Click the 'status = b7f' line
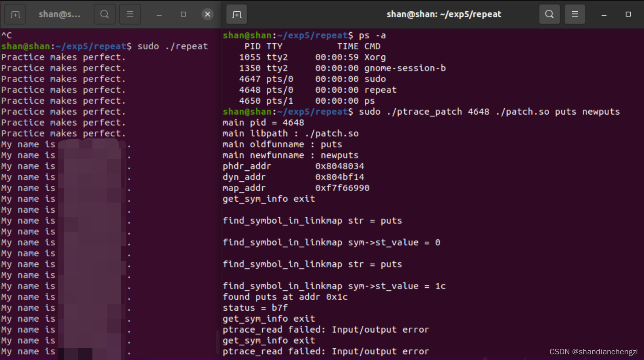644x360 pixels. (x=255, y=308)
